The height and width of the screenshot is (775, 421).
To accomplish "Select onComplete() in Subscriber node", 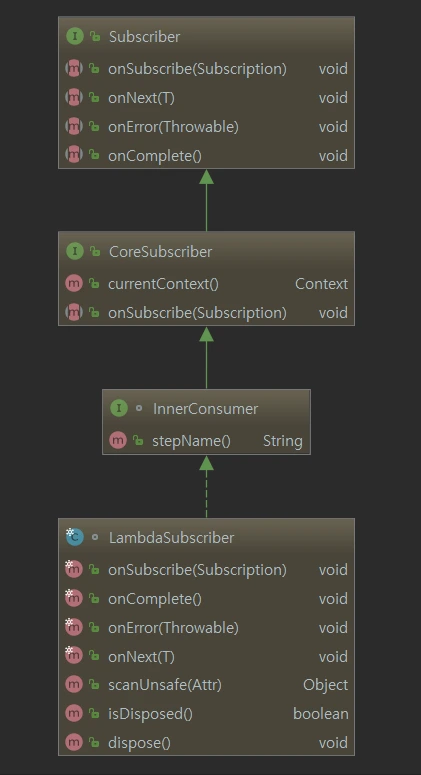I will pos(207,156).
